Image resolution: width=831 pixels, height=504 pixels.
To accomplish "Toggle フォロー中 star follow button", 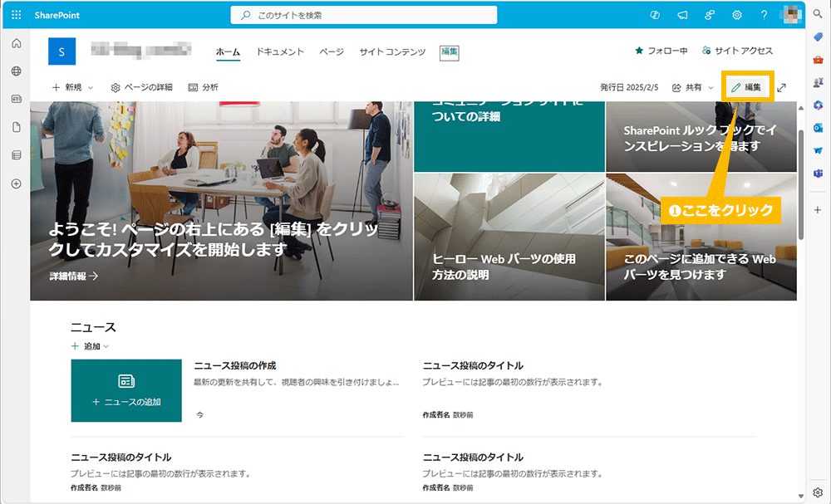I will [661, 51].
